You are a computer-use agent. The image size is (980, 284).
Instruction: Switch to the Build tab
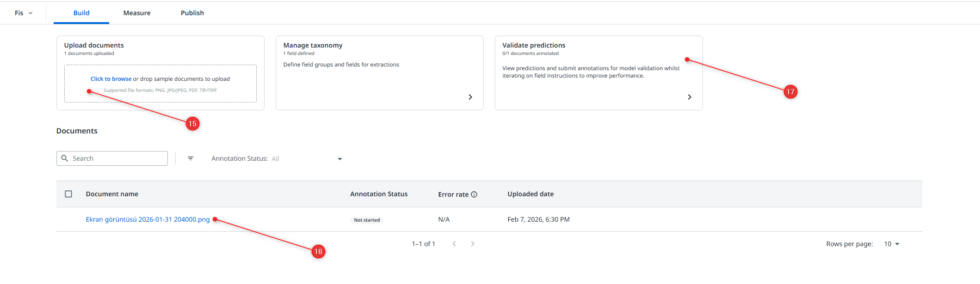click(x=81, y=13)
